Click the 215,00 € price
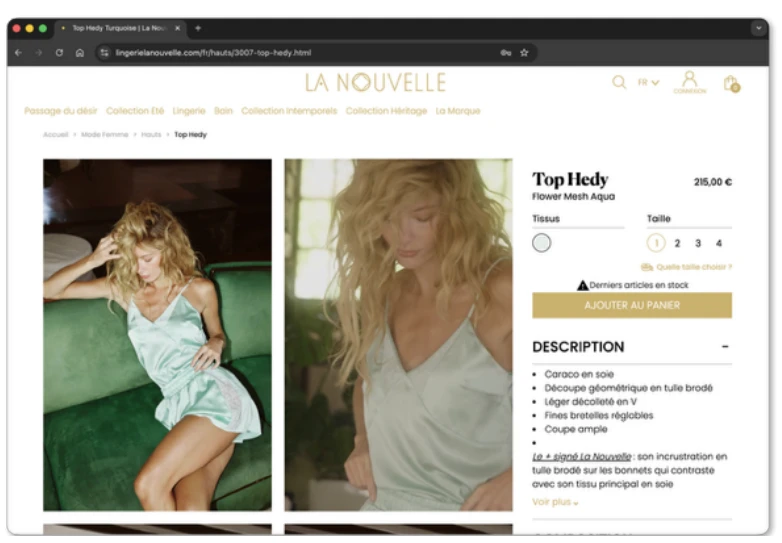782x543 pixels. (x=713, y=182)
